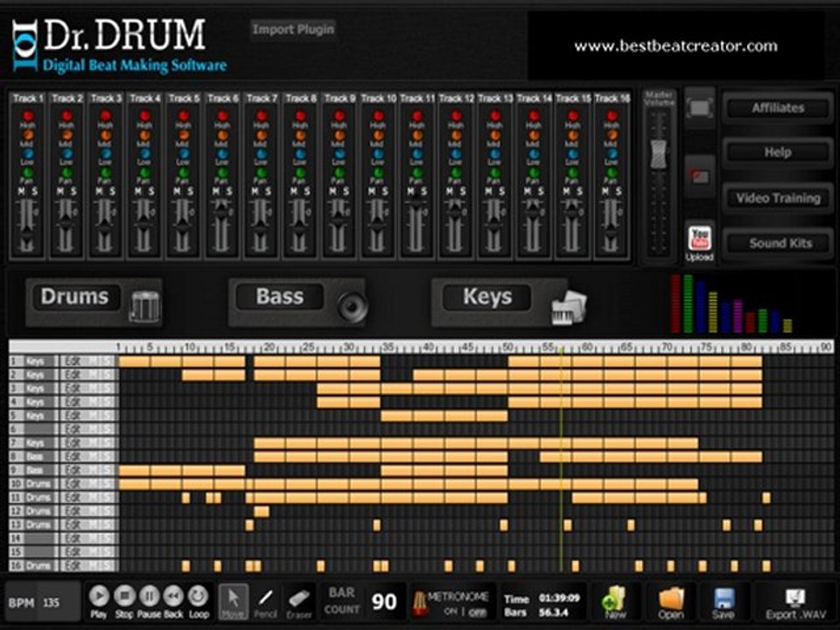Click Track 3 blue Low knob
This screenshot has width=840, height=630.
pyautogui.click(x=106, y=154)
